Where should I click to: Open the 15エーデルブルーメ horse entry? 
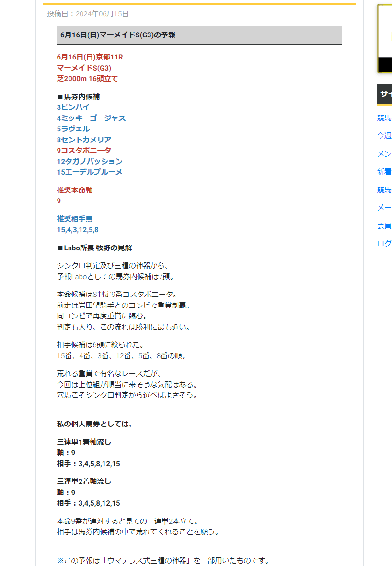[90, 172]
